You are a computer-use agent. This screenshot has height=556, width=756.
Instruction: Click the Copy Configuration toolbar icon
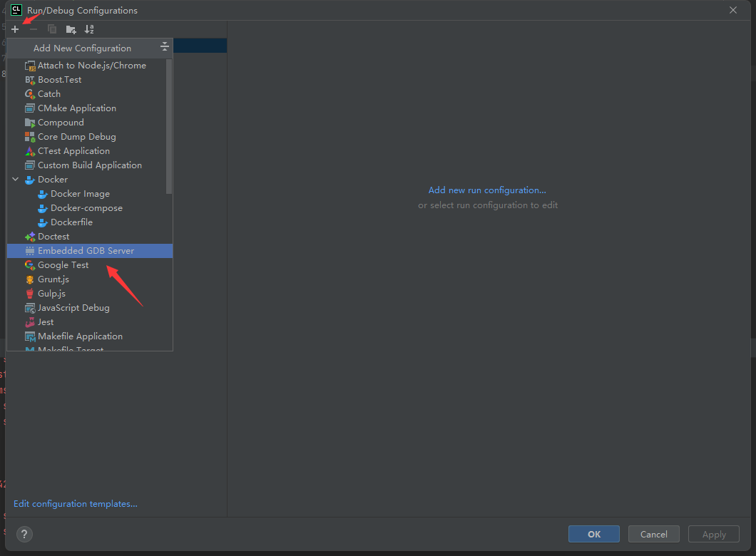[51, 29]
